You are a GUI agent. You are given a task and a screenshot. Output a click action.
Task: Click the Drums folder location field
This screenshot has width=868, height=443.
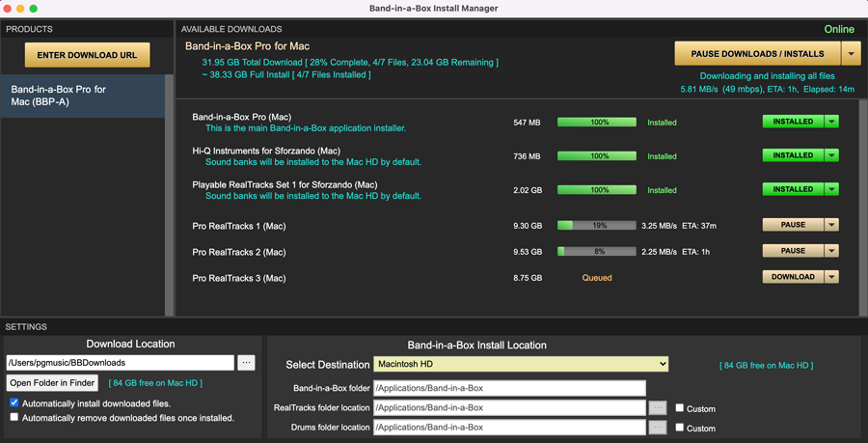click(x=510, y=427)
